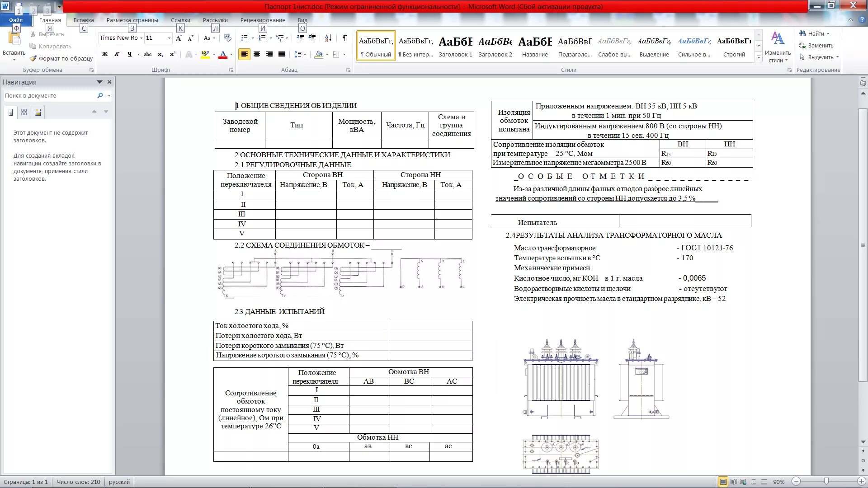Open the font size dropdown
868x488 pixels.
(169, 38)
